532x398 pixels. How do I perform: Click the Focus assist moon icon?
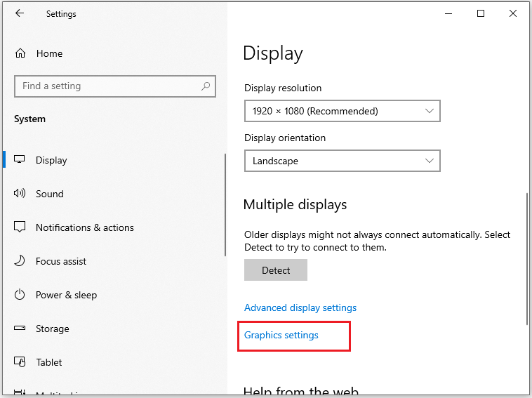tap(20, 260)
